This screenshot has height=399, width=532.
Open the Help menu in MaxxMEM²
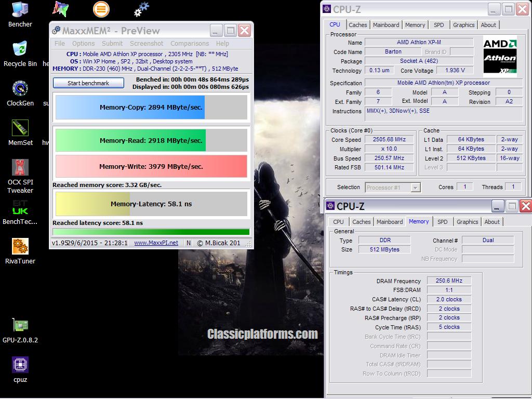(x=222, y=44)
